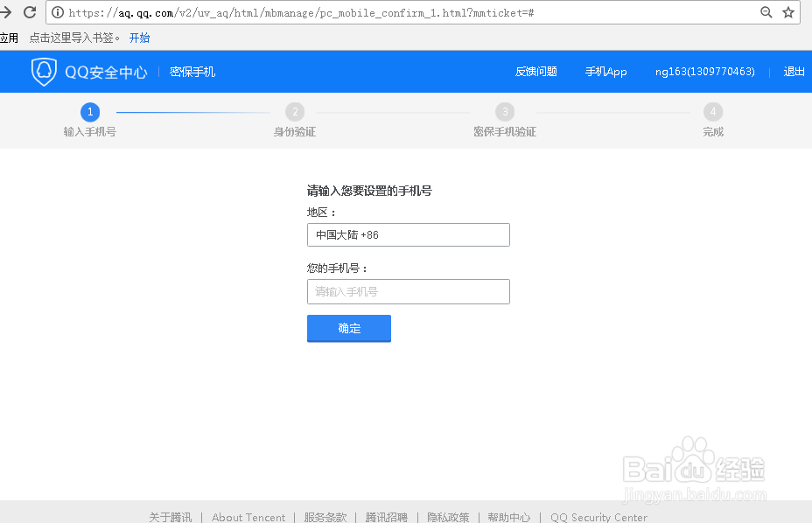Log out with 退出
This screenshot has width=812, height=523.
tap(794, 72)
